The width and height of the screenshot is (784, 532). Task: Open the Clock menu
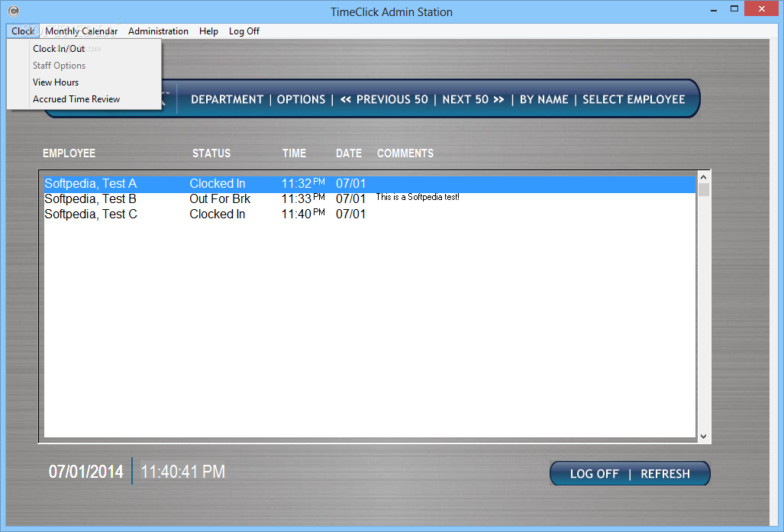pos(23,31)
